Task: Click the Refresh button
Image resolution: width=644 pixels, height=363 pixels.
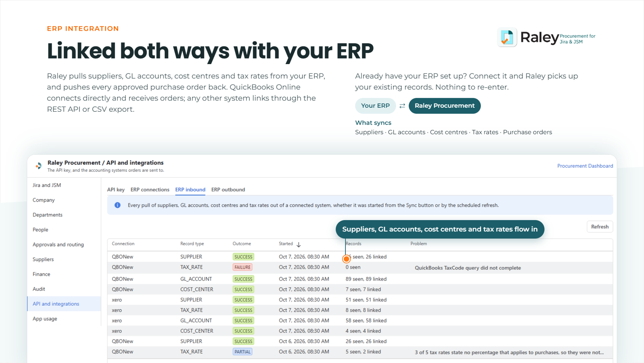Action: coord(600,227)
